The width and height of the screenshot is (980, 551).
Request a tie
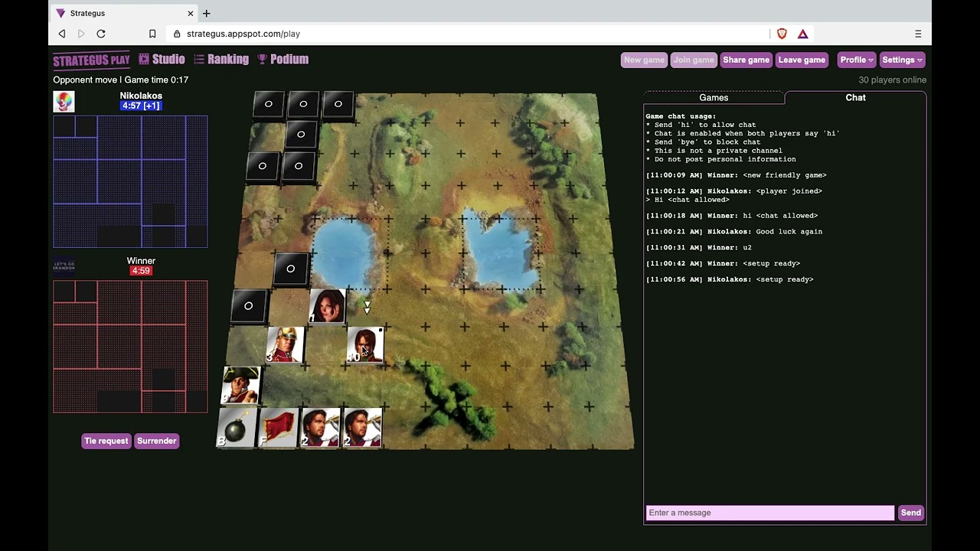click(x=106, y=441)
